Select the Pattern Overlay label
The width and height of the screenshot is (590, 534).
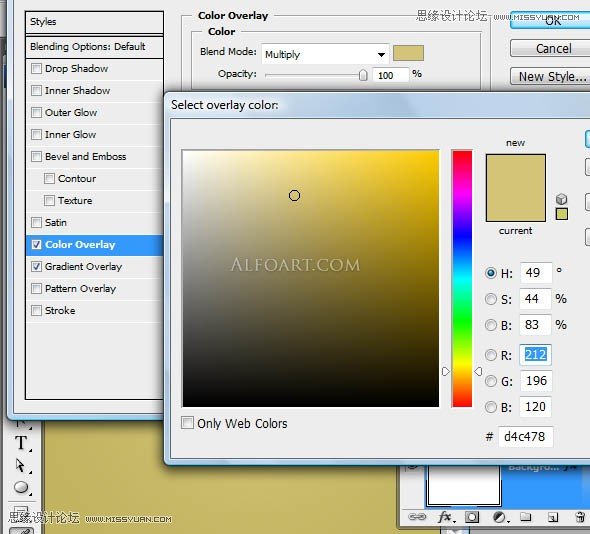[80, 289]
